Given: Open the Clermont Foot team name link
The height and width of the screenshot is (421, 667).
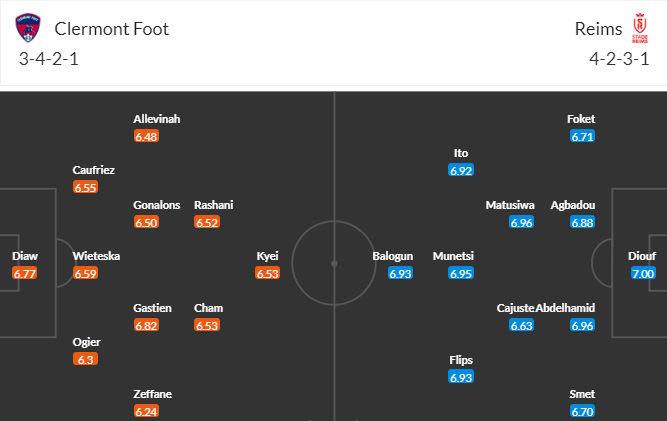Looking at the screenshot, I should (111, 29).
